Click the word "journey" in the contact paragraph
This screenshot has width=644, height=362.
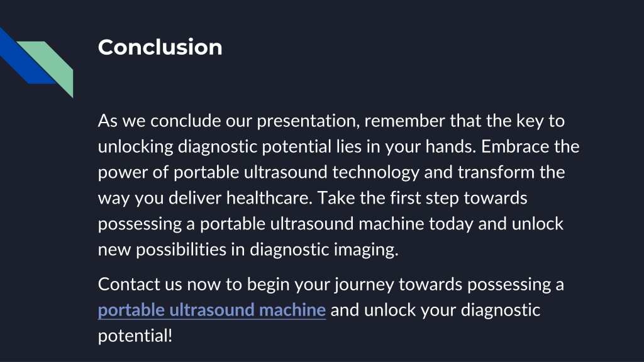[364, 285]
